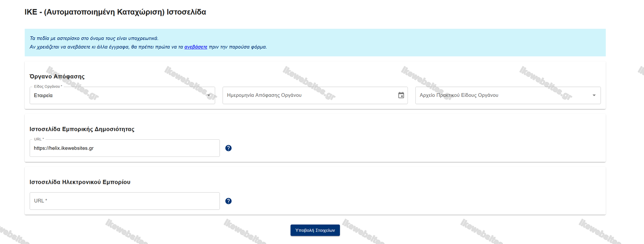This screenshot has height=244, width=644.
Task: Click the notice text about υποχρεωτικά fields
Action: 94,38
